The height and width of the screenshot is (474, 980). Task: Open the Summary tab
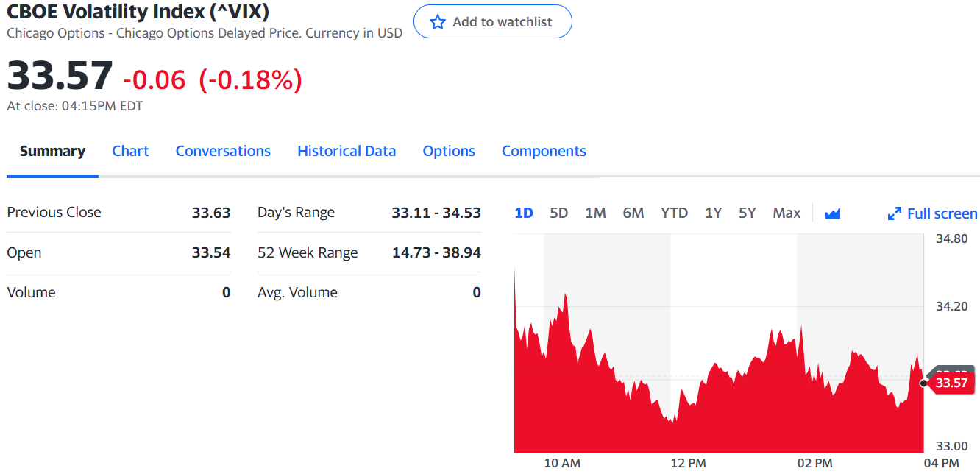pos(52,151)
